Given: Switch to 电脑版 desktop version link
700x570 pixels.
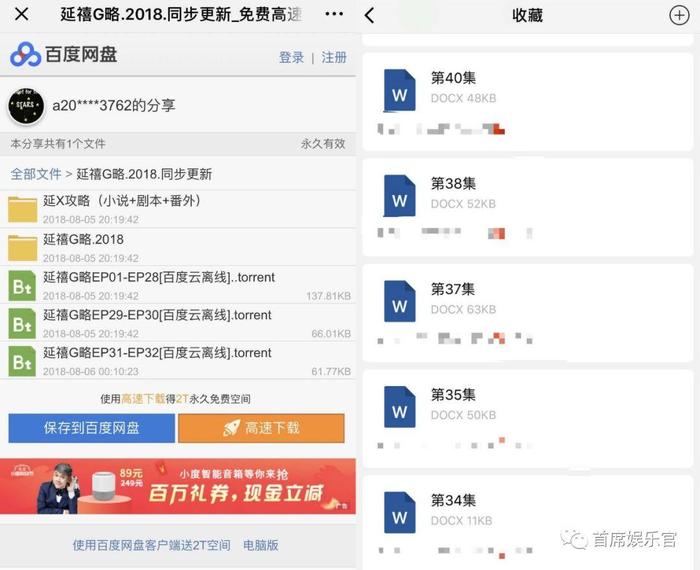Looking at the screenshot, I should (261, 545).
